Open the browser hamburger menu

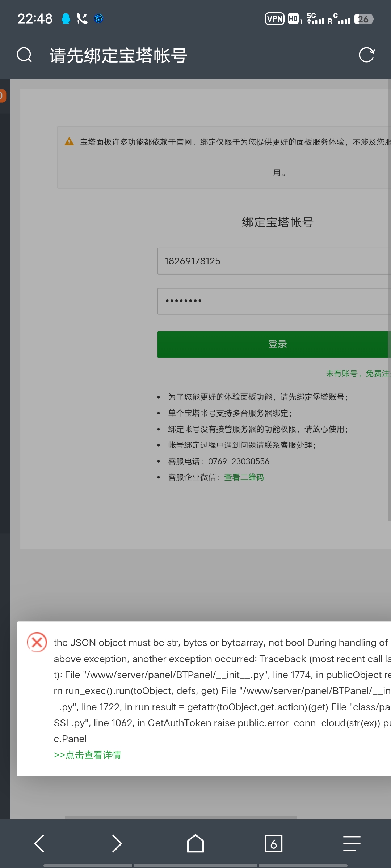(352, 843)
